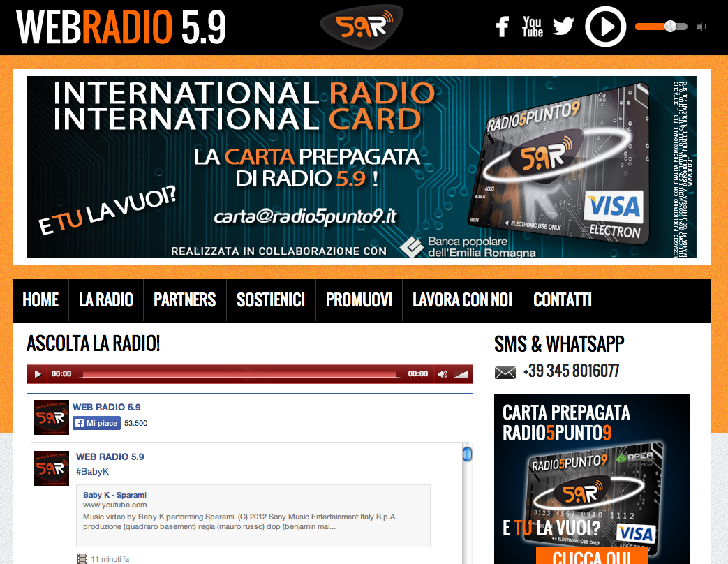This screenshot has width=728, height=564.
Task: Open the WEB RADIO 5.9 Facebook page title
Action: click(106, 407)
